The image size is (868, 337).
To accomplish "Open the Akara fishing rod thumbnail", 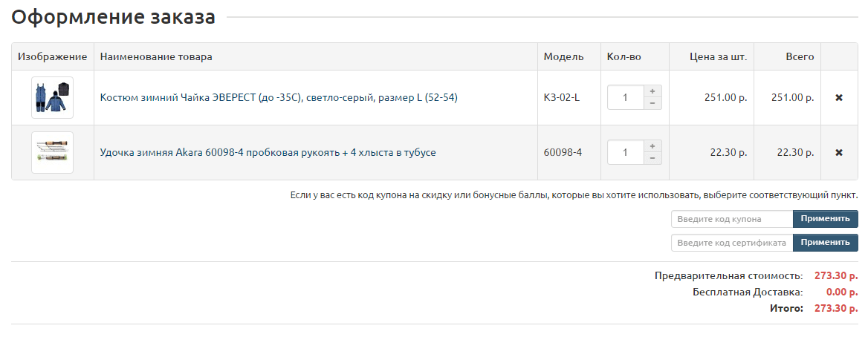I will pyautogui.click(x=52, y=153).
